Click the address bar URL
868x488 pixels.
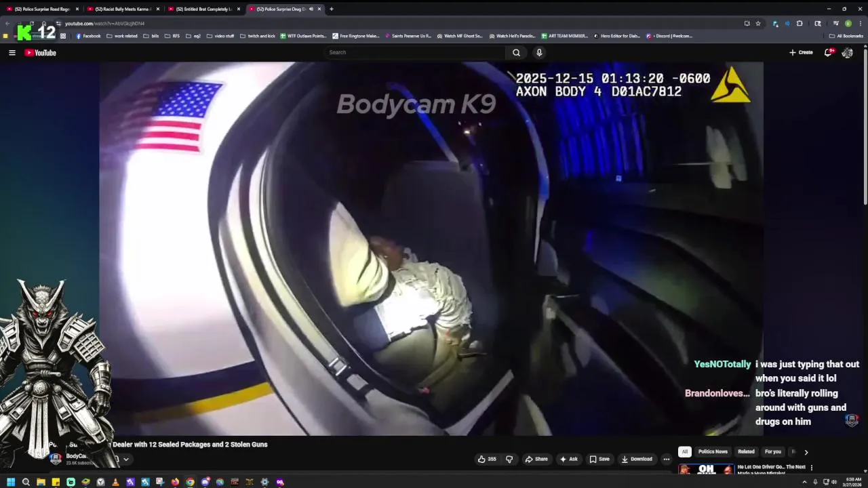(x=104, y=23)
